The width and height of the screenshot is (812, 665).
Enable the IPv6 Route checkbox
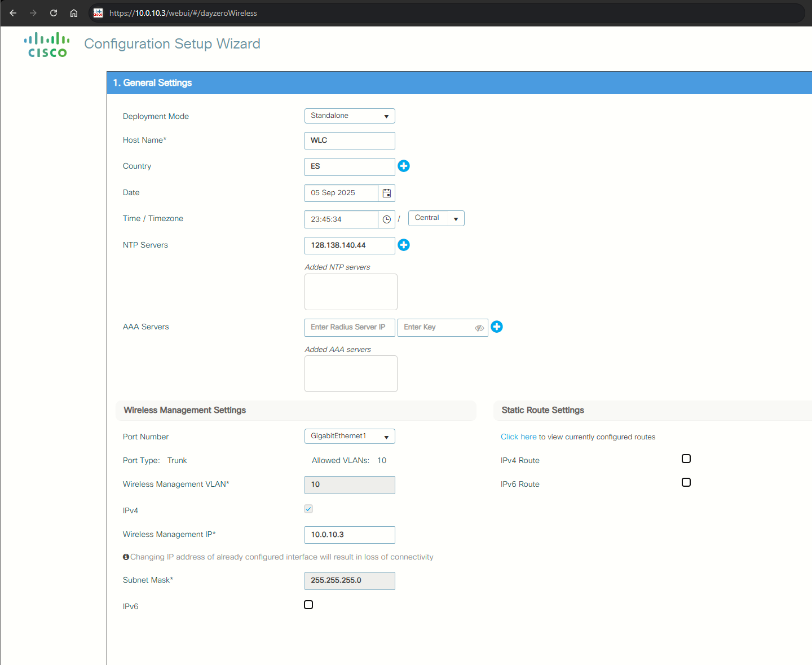coord(686,482)
